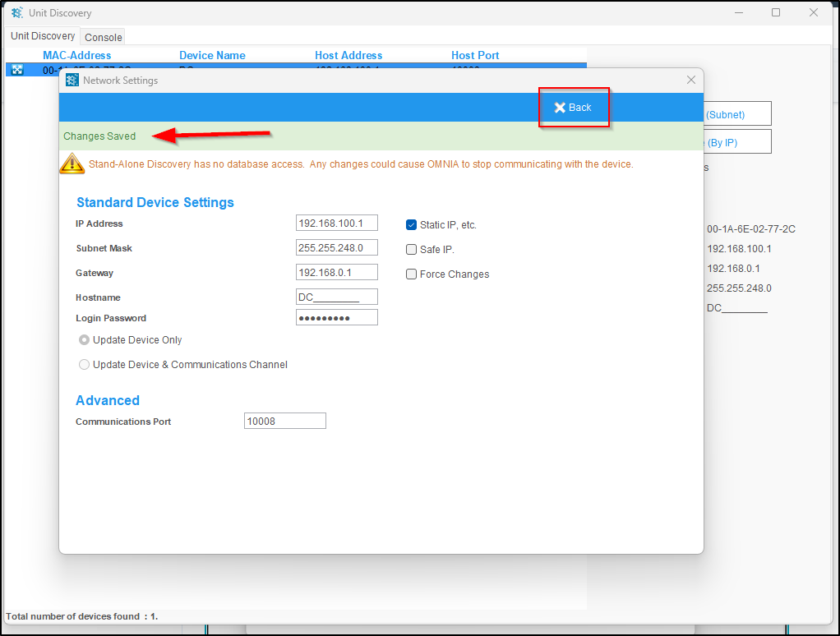Click the Subnet Mask input field
The image size is (840, 636).
click(x=336, y=248)
